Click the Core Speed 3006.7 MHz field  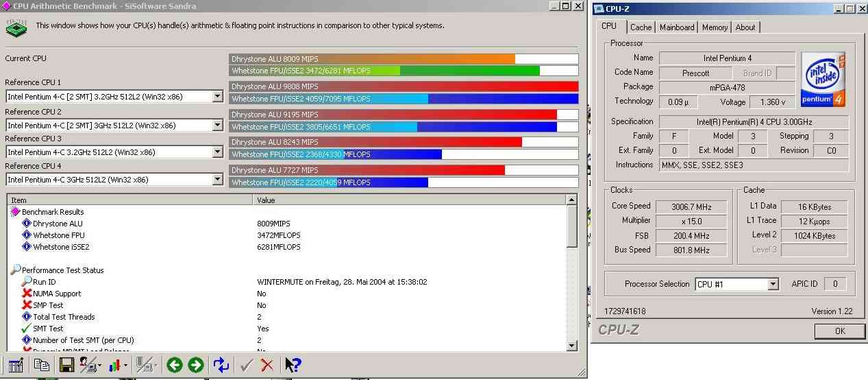click(x=690, y=206)
